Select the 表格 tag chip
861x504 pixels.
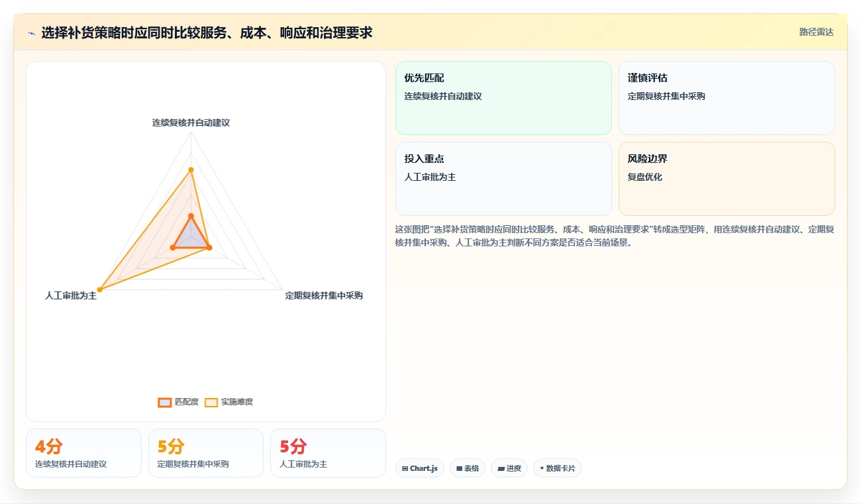(x=468, y=468)
